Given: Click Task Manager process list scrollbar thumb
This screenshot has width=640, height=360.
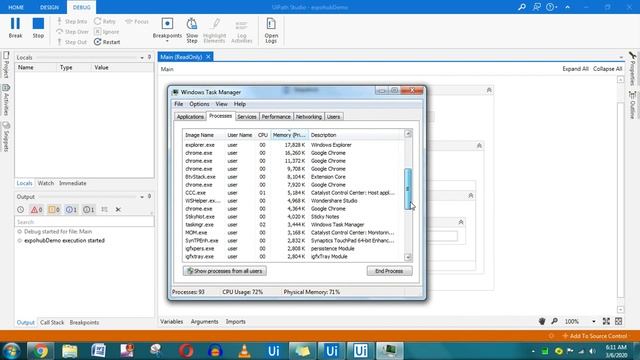Looking at the screenshot, I should click(408, 189).
